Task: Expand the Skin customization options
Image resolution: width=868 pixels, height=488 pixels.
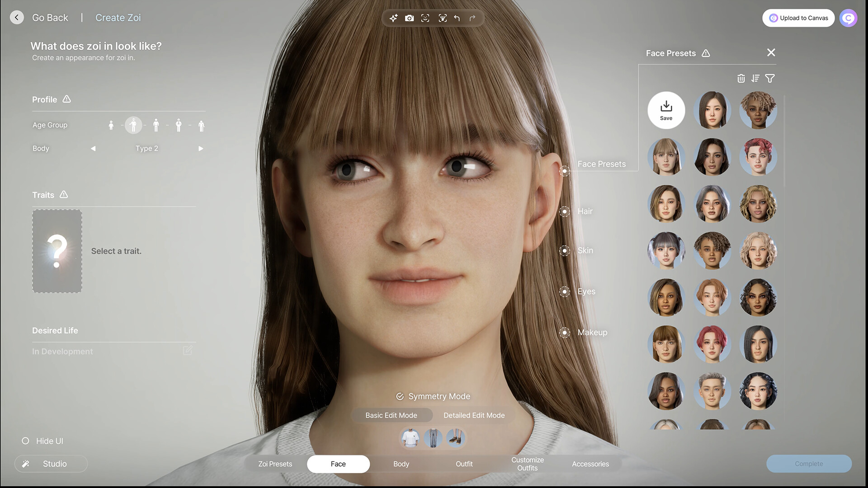Action: pyautogui.click(x=564, y=250)
